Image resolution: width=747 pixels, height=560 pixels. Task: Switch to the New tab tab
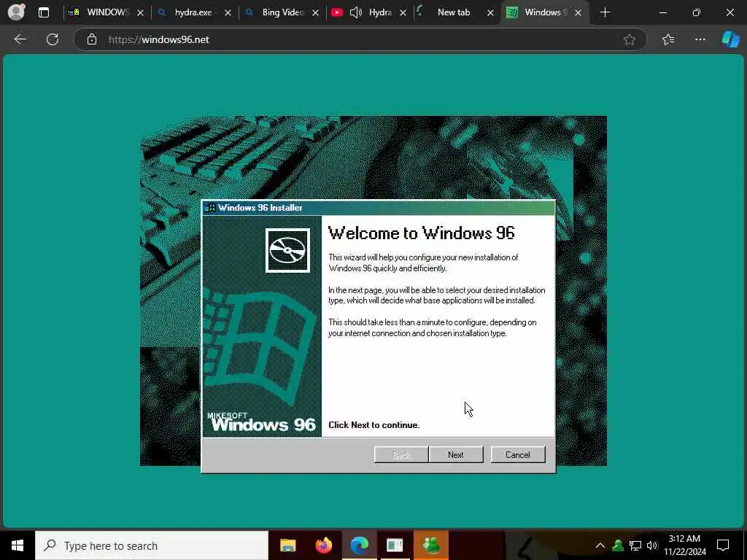[x=452, y=13]
